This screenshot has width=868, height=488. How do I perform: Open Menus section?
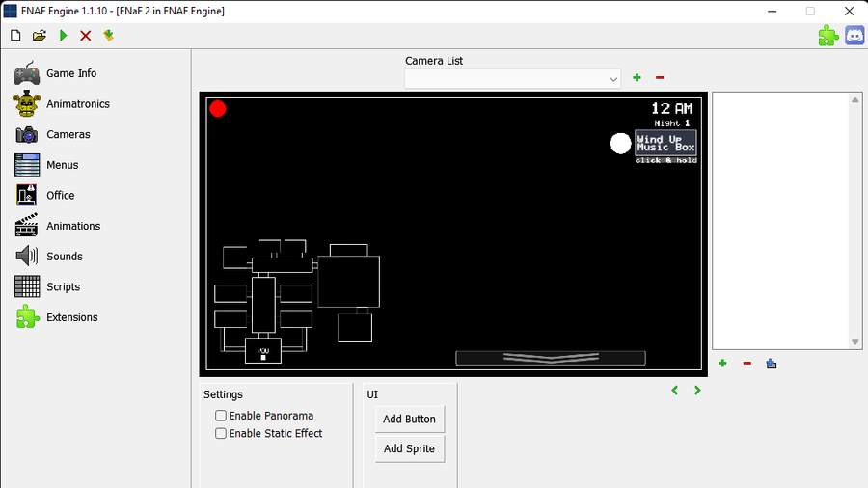[46, 165]
